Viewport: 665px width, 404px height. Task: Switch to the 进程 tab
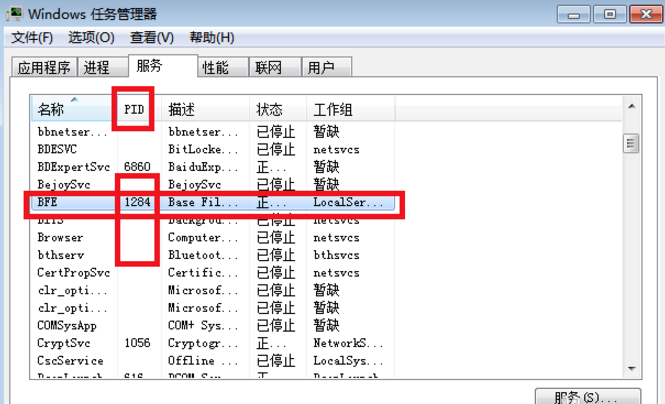103,67
